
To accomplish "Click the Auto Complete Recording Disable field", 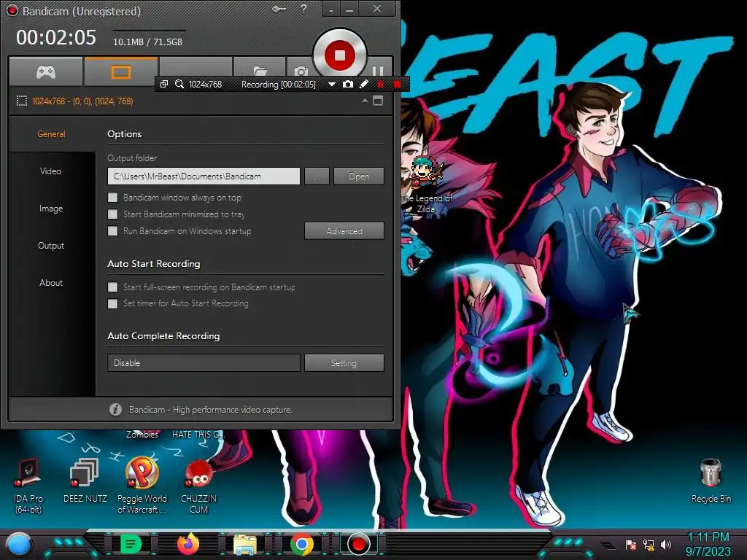I will pyautogui.click(x=204, y=363).
